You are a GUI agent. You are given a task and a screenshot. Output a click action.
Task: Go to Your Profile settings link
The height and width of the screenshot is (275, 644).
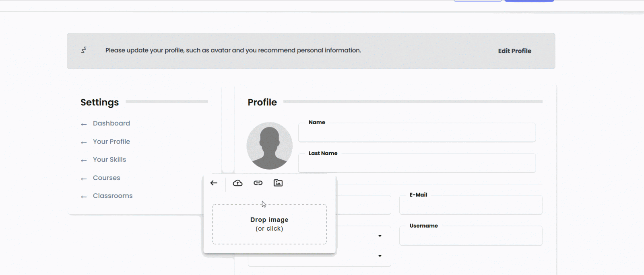coord(111,142)
